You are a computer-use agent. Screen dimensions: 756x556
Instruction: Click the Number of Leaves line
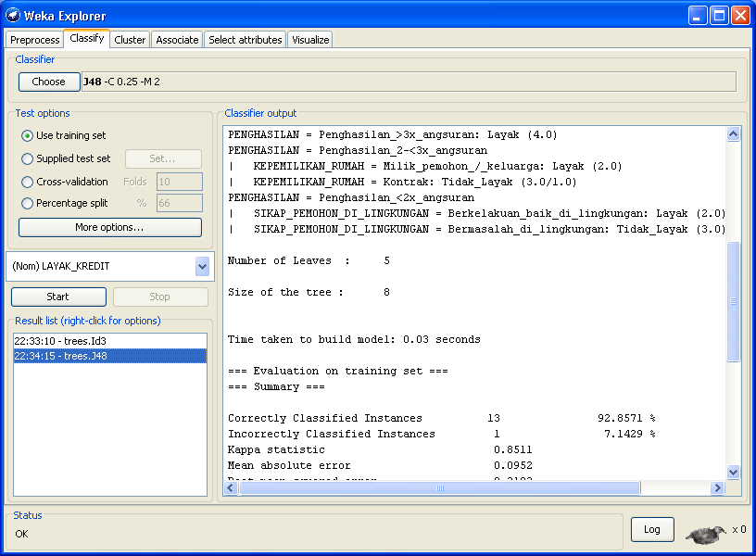(309, 261)
